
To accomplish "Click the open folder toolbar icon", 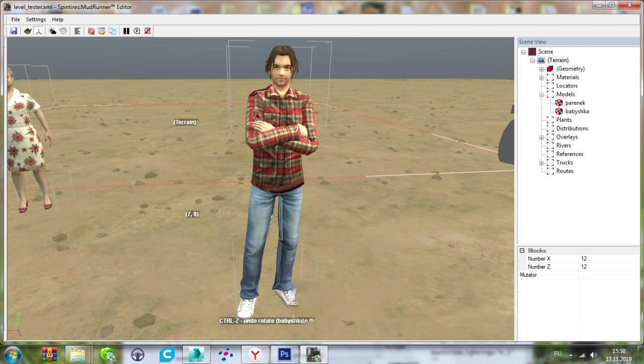I will click(x=102, y=31).
